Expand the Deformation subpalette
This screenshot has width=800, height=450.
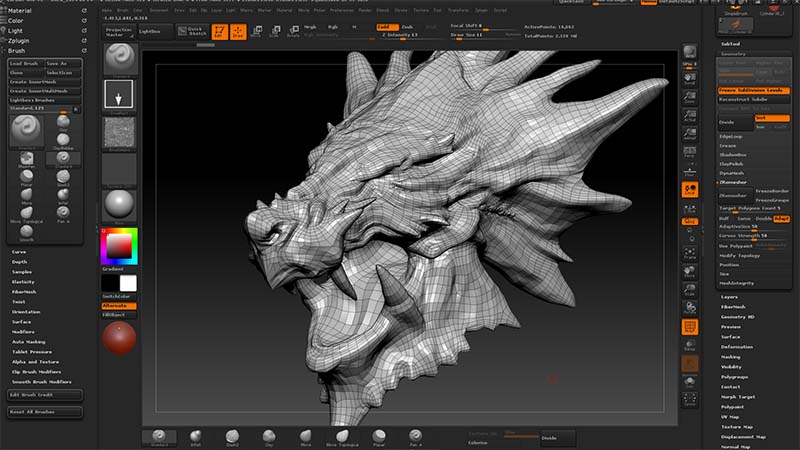[x=735, y=348]
